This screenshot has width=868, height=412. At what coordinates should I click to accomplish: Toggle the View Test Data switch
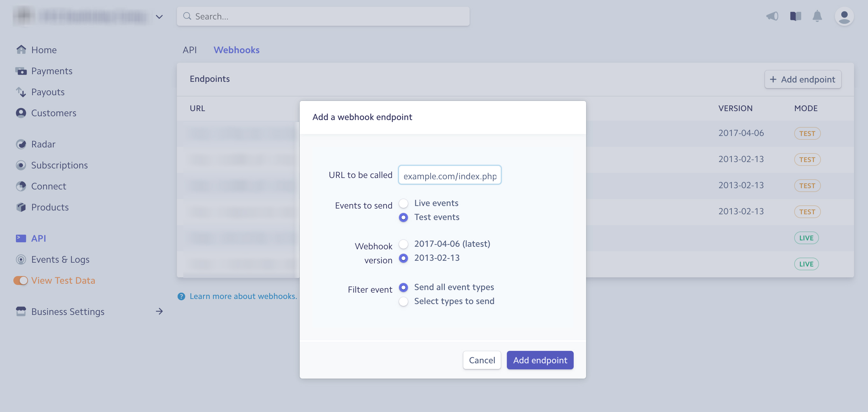tap(21, 281)
